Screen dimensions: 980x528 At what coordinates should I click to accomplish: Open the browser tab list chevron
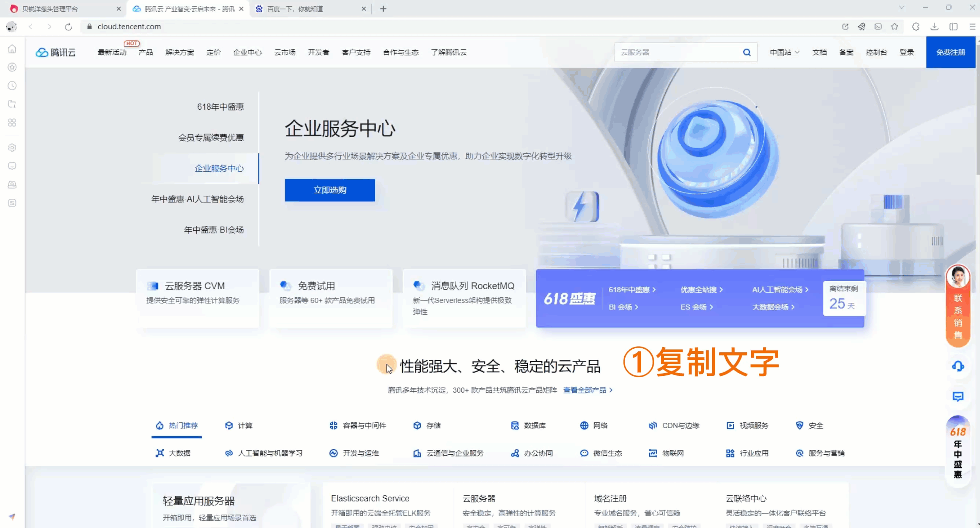(901, 8)
